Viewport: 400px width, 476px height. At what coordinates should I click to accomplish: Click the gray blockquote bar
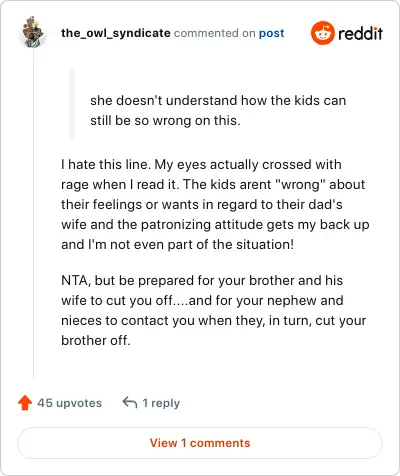(x=72, y=104)
